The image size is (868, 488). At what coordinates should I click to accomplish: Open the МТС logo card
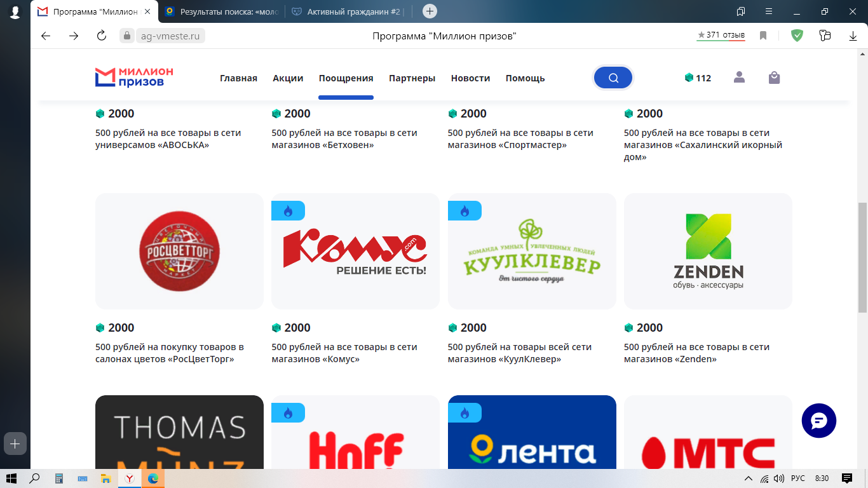click(x=708, y=432)
